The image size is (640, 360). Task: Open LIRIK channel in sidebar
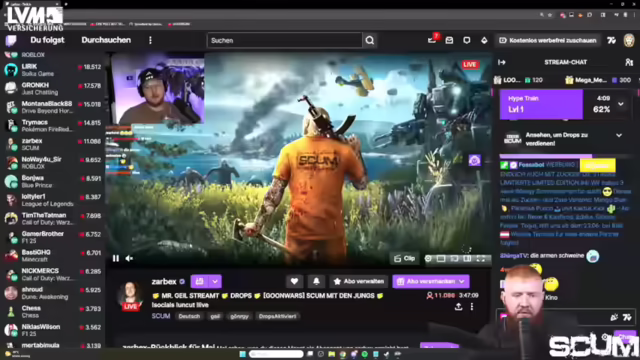53,70
